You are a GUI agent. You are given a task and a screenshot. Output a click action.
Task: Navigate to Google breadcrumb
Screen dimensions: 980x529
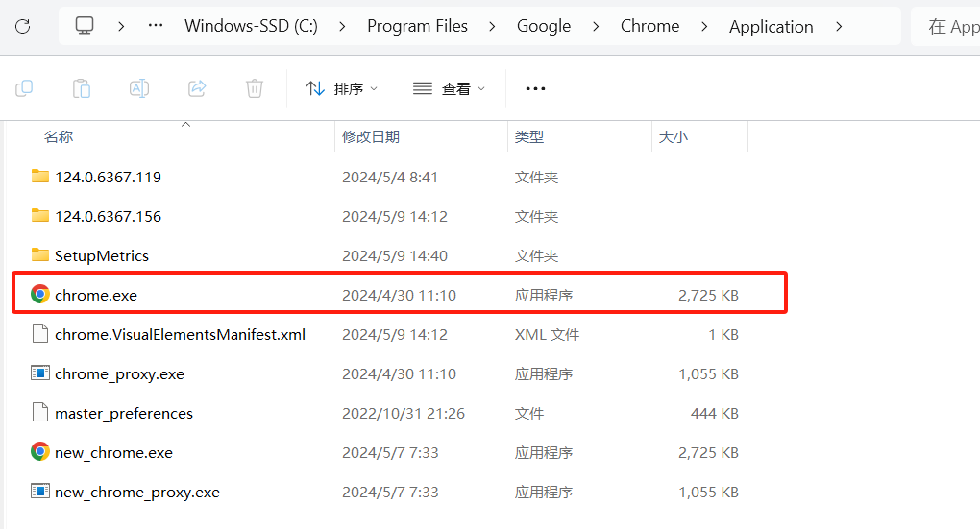543,26
